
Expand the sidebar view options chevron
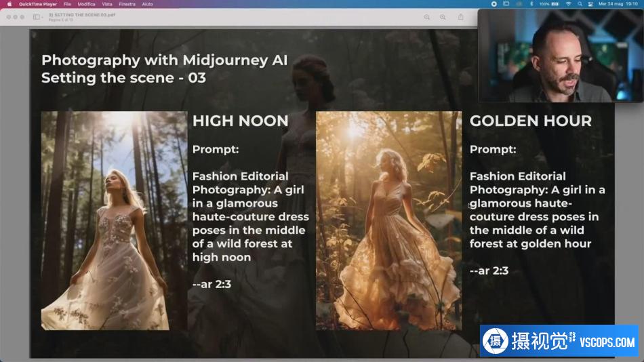click(x=42, y=17)
